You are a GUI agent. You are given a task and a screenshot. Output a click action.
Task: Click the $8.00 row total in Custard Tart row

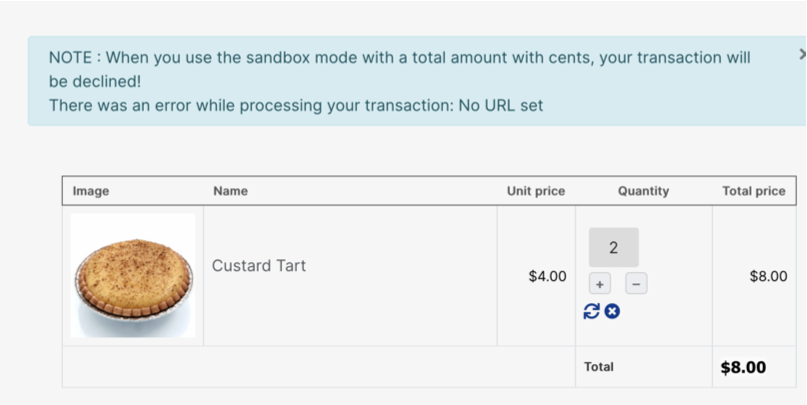pyautogui.click(x=768, y=276)
